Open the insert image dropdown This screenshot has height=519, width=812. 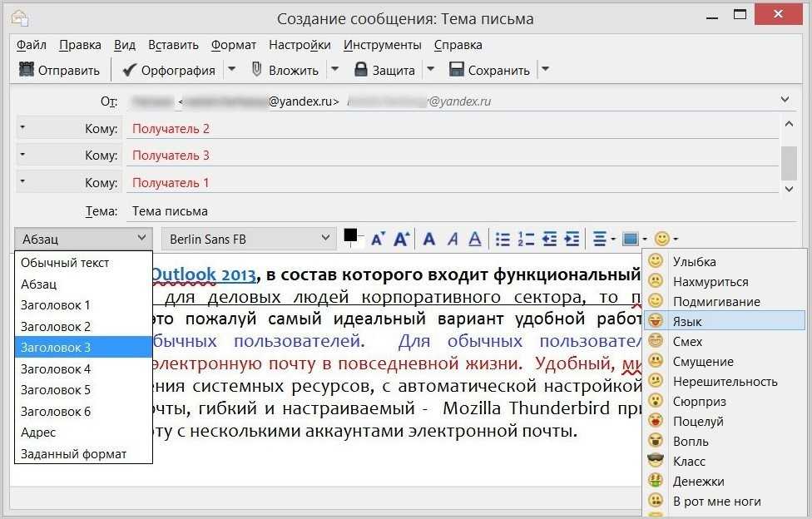[634, 240]
